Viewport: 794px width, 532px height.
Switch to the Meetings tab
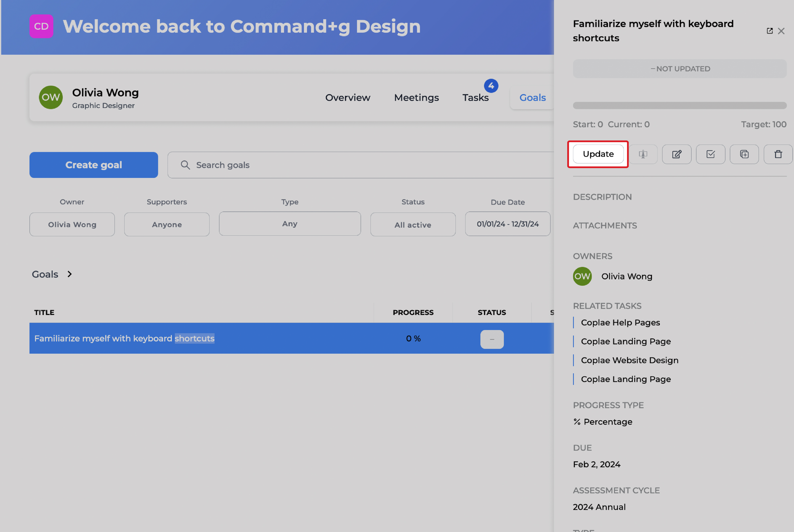tap(416, 98)
